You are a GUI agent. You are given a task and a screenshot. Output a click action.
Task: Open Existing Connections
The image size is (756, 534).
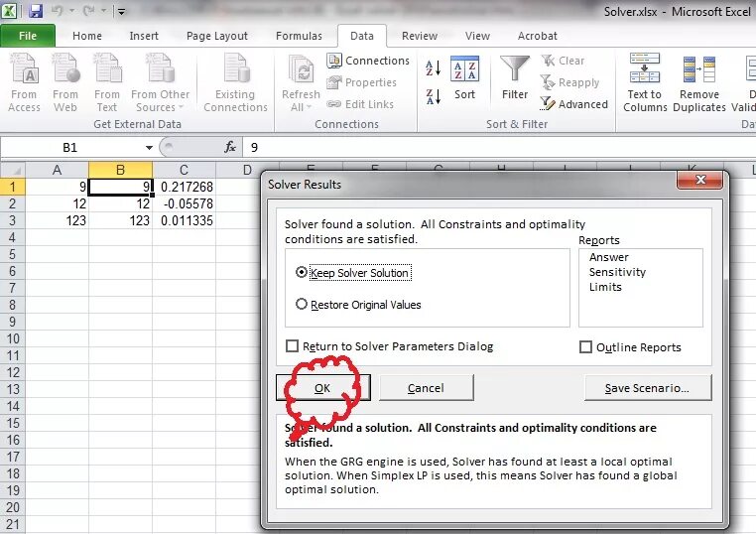(235, 83)
